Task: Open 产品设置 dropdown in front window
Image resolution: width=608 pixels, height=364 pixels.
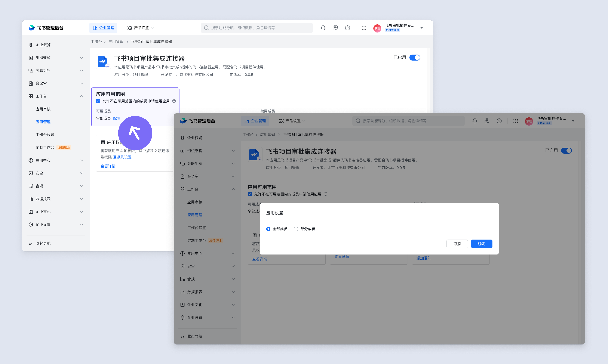Action: 292,121
